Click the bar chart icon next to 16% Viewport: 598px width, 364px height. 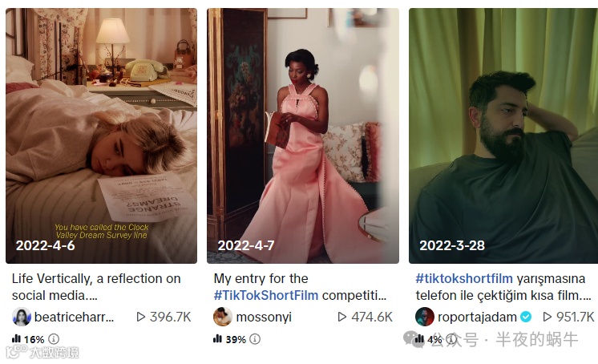[x=16, y=338]
